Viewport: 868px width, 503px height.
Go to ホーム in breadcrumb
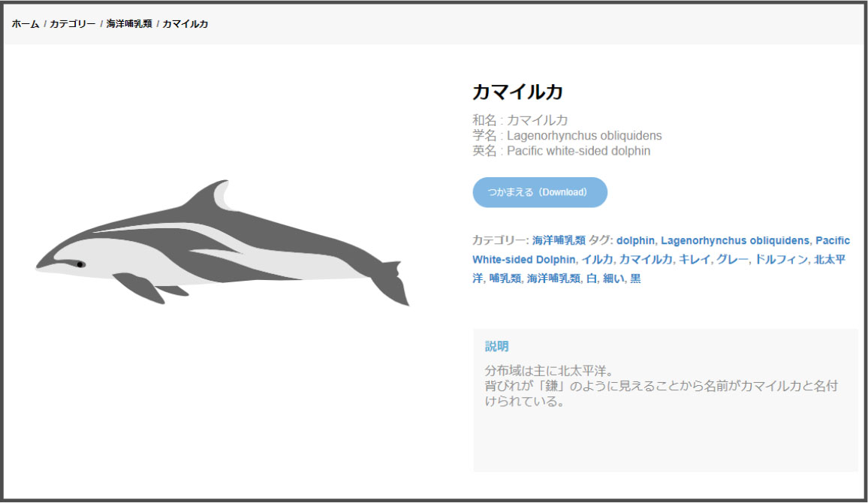pyautogui.click(x=26, y=24)
